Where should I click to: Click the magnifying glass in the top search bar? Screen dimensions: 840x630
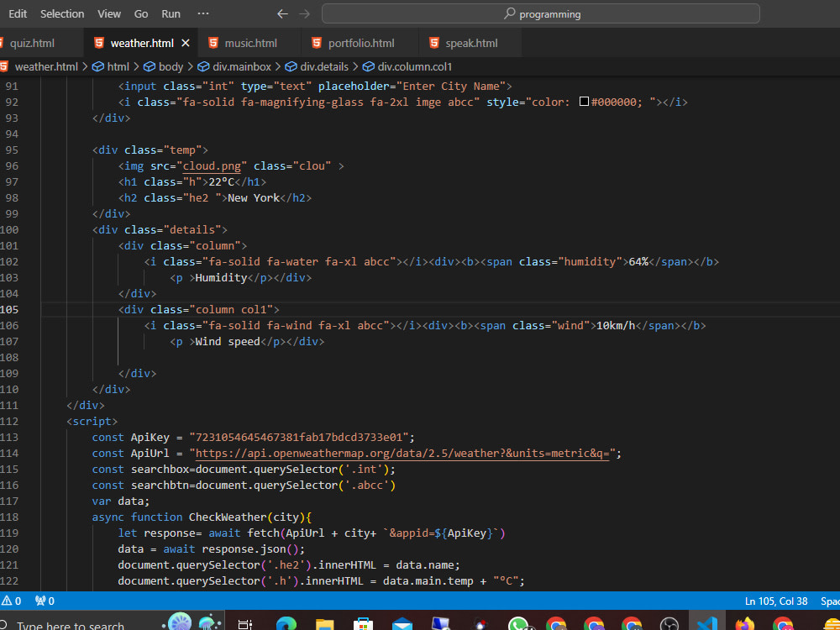click(509, 13)
